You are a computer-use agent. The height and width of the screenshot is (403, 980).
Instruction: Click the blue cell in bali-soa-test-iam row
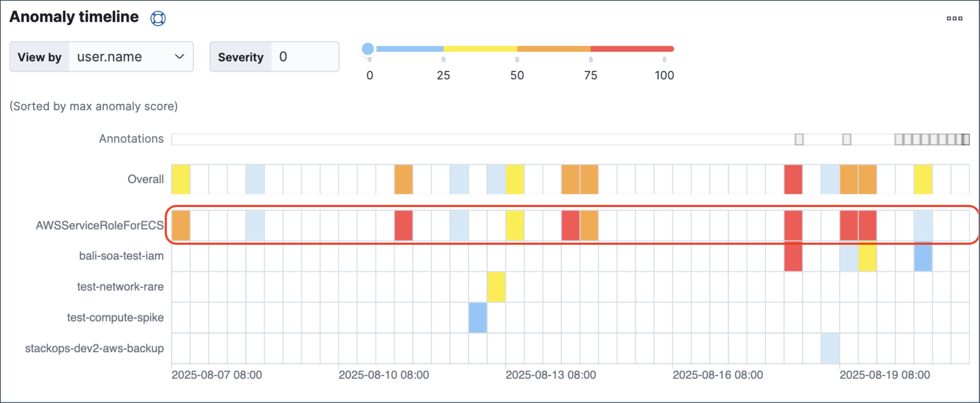(923, 256)
